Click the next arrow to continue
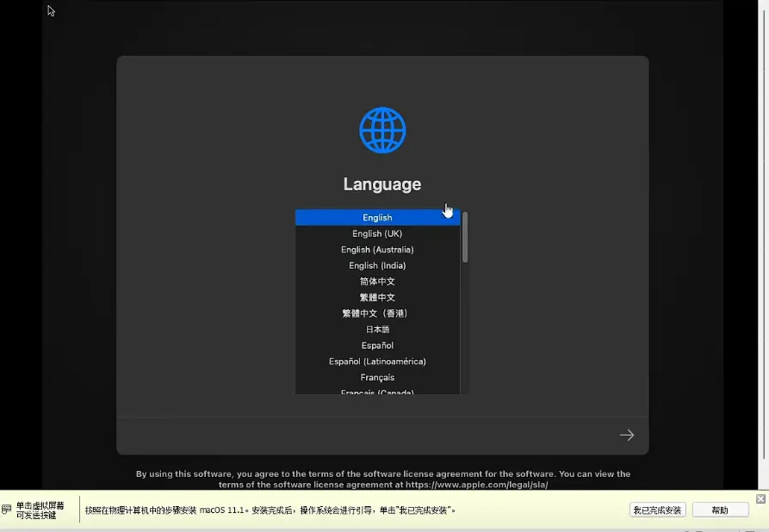769x532 pixels. pyautogui.click(x=627, y=436)
